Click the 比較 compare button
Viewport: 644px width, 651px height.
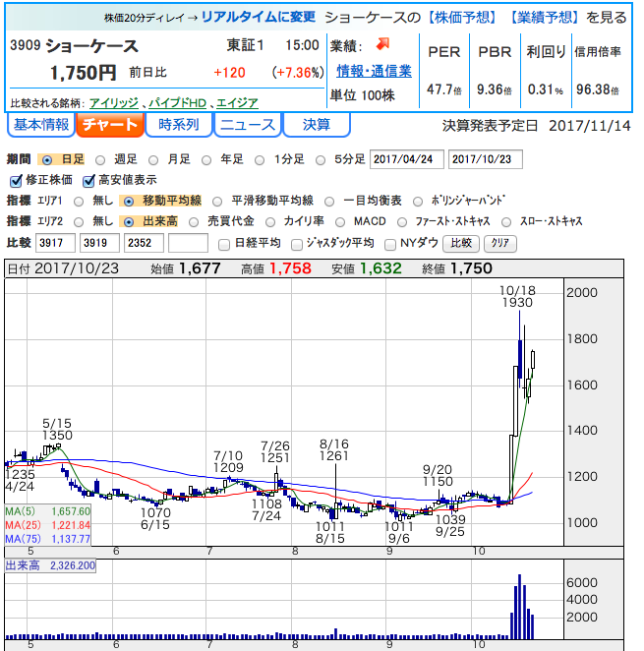(x=461, y=243)
